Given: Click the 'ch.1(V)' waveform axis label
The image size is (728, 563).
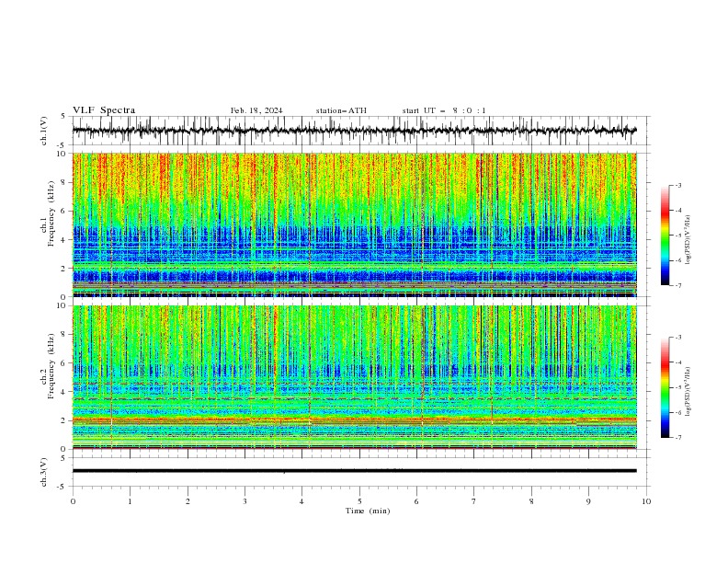Looking at the screenshot, I should 44,131.
